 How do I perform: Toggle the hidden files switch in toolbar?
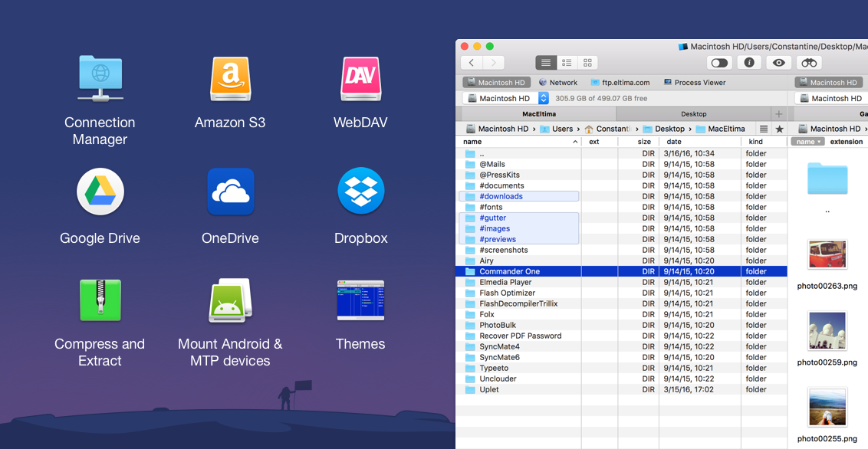[x=720, y=63]
